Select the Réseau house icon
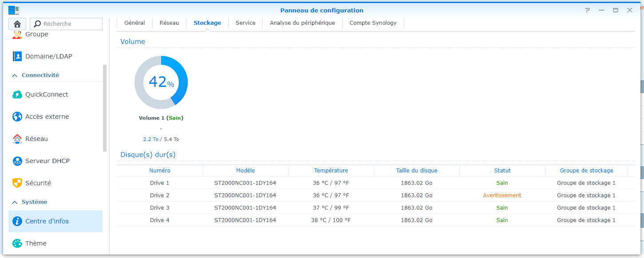 17,139
